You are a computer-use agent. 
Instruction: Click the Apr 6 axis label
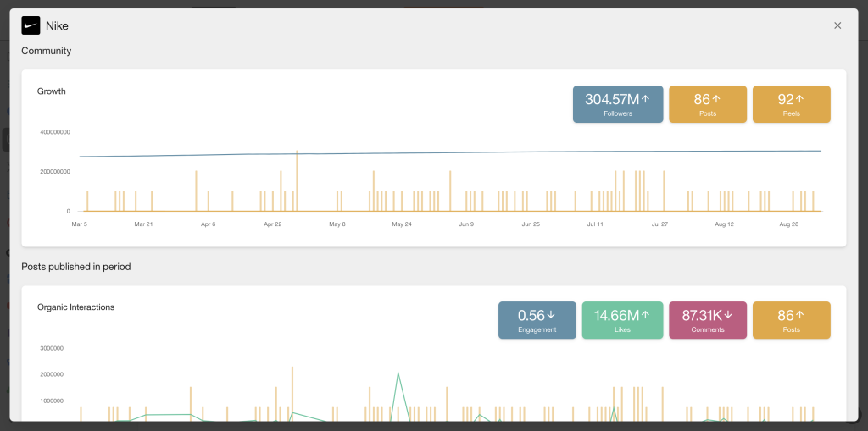click(209, 224)
